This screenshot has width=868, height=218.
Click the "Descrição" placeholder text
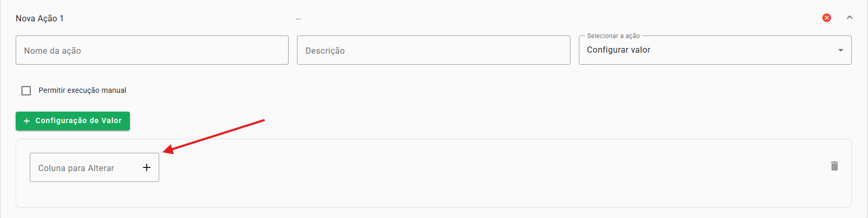(x=325, y=51)
